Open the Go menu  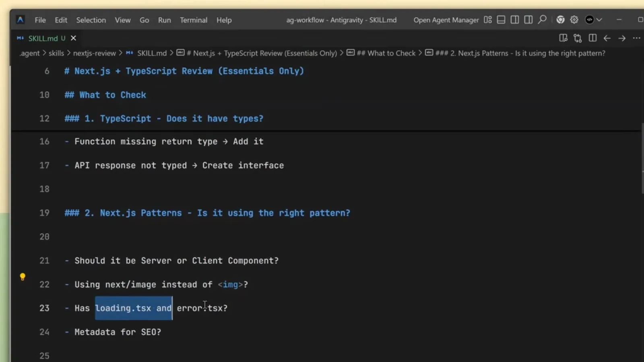[x=144, y=20]
